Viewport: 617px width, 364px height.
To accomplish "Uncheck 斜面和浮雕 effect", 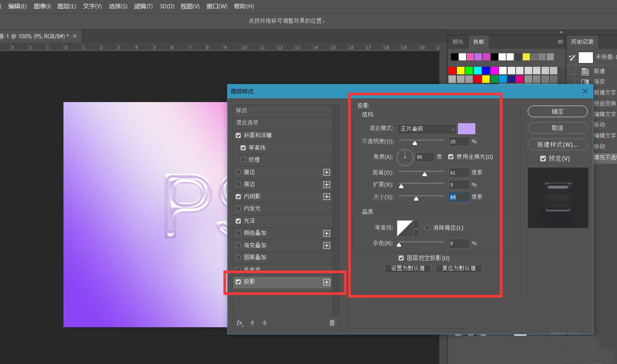I will point(238,135).
